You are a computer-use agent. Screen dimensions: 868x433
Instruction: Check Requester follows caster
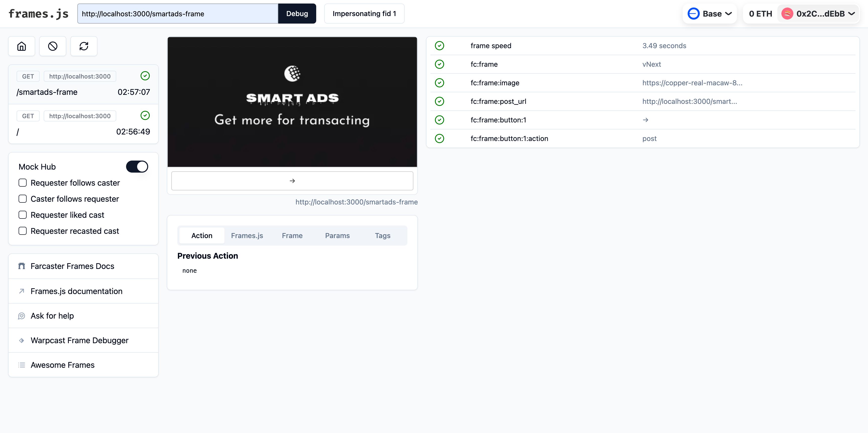pyautogui.click(x=23, y=183)
